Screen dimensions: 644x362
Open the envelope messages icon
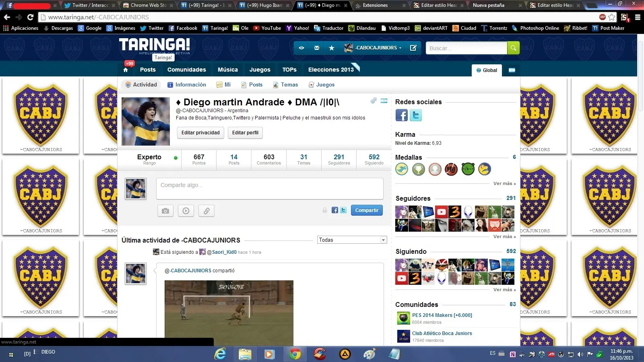317,48
